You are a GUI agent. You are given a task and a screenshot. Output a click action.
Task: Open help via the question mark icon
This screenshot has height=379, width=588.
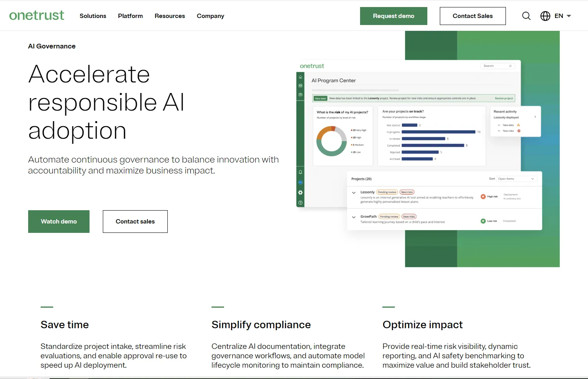(x=300, y=203)
